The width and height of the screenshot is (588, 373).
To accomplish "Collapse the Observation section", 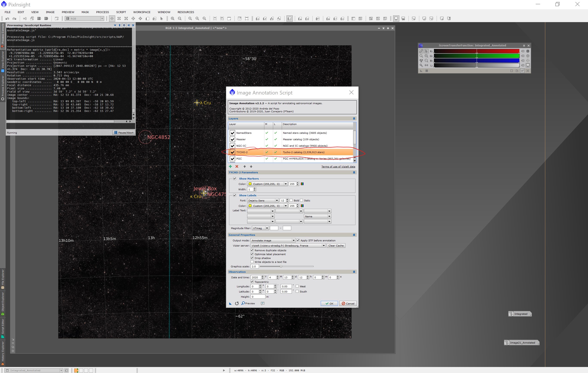I will click(x=354, y=272).
